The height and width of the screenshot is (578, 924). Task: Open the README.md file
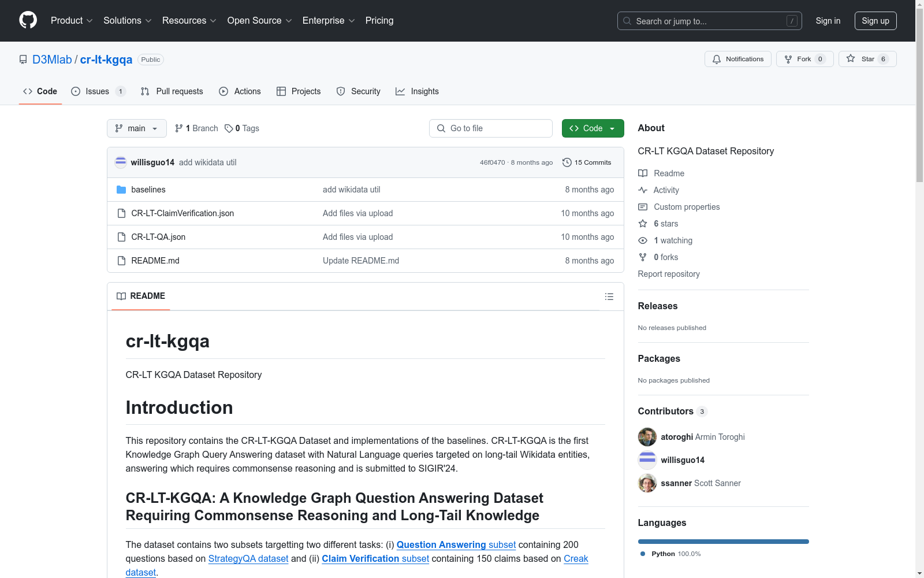click(155, 261)
